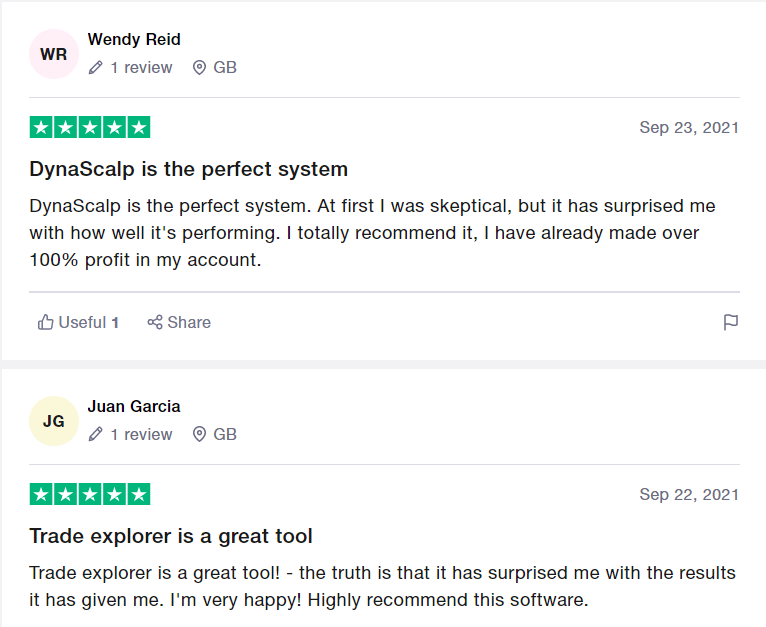Open review titled 'Trade explorer is a great tool'
Image resolution: width=766 pixels, height=627 pixels.
(171, 536)
